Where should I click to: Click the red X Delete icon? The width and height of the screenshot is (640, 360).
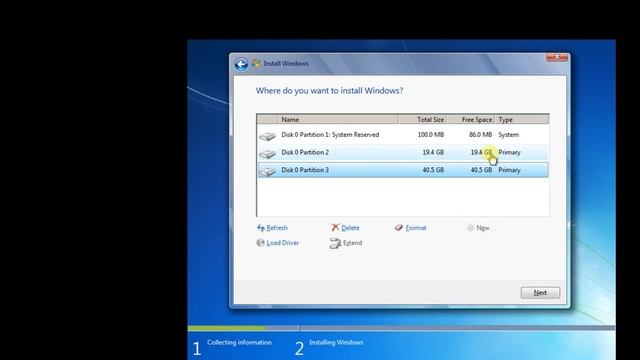(335, 227)
